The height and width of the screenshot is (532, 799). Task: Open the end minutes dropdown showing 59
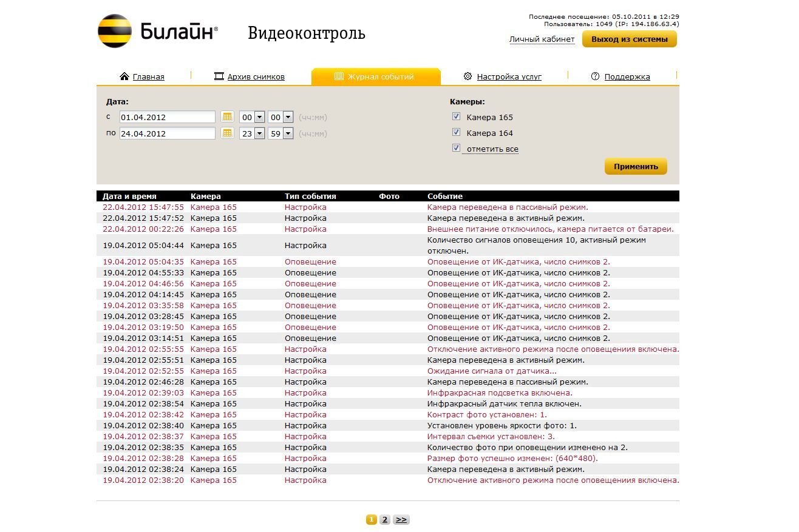288,133
